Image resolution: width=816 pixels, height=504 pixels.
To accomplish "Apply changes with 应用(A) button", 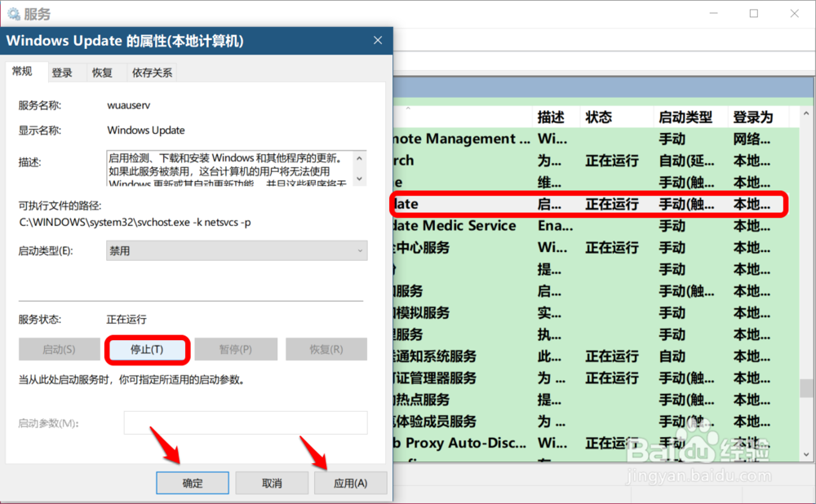I will (351, 483).
